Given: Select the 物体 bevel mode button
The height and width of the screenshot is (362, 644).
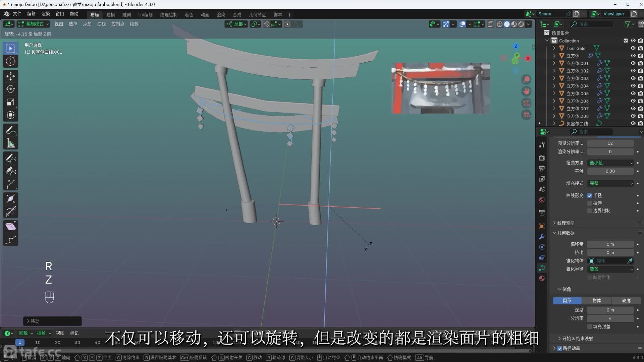Looking at the screenshot, I should 596,301.
